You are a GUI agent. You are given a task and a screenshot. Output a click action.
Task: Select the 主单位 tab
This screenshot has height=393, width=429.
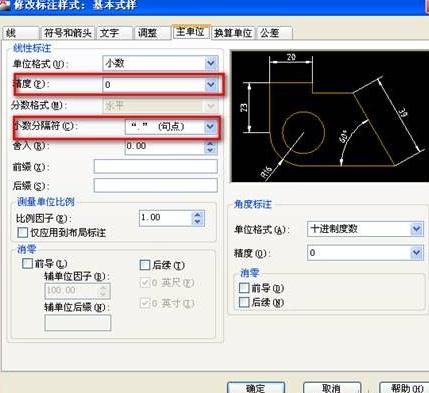coord(191,32)
